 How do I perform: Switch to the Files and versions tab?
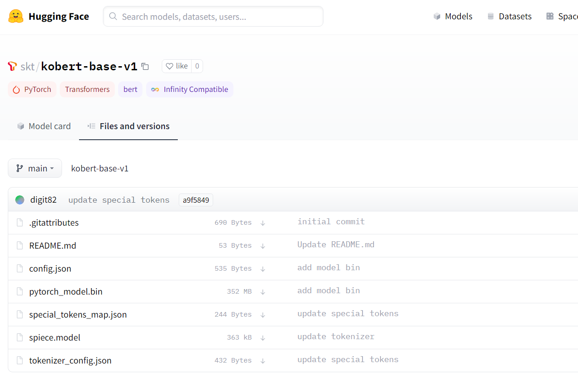[128, 126]
